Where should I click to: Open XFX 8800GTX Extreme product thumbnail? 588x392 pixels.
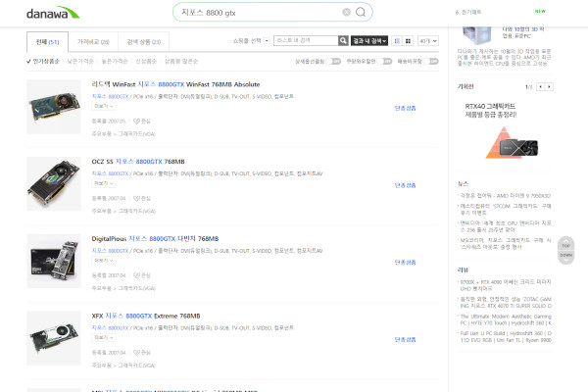point(54,338)
